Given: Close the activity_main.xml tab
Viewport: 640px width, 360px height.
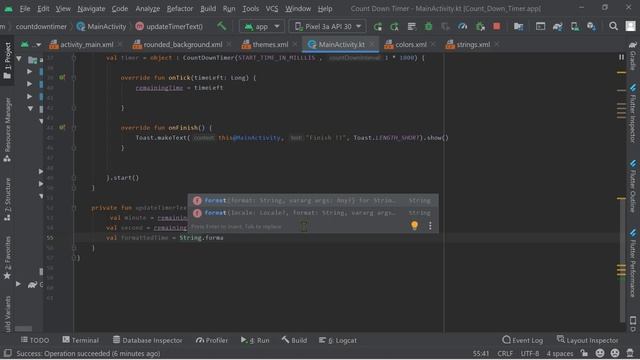Looking at the screenshot, I should point(120,44).
